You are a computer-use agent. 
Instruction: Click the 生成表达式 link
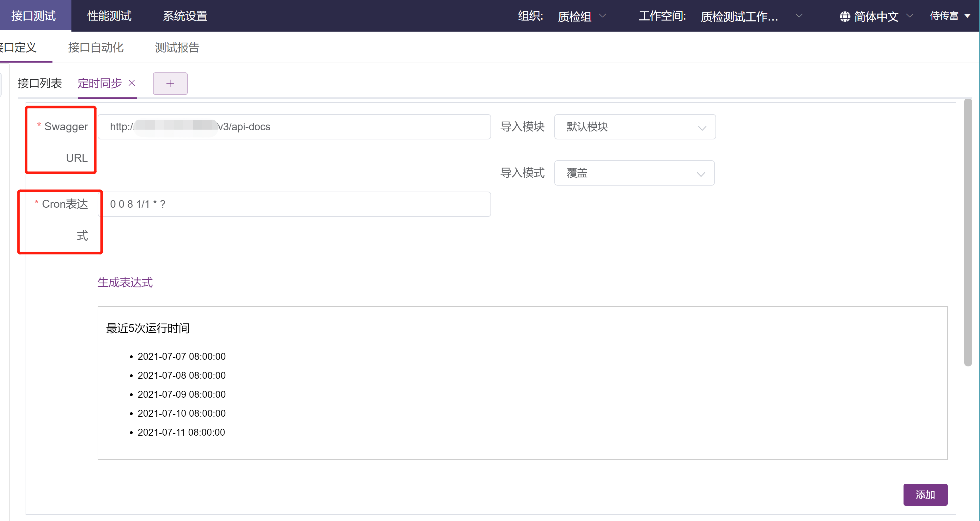(x=125, y=282)
